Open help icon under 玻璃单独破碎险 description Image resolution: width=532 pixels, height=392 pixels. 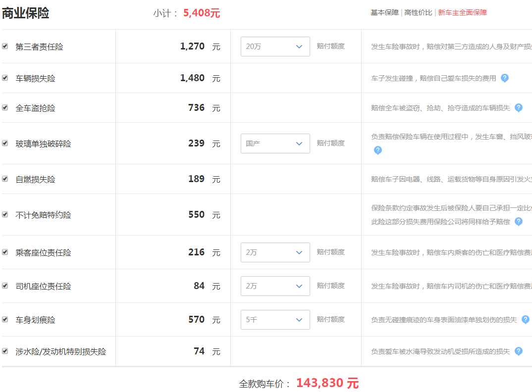[x=377, y=150]
